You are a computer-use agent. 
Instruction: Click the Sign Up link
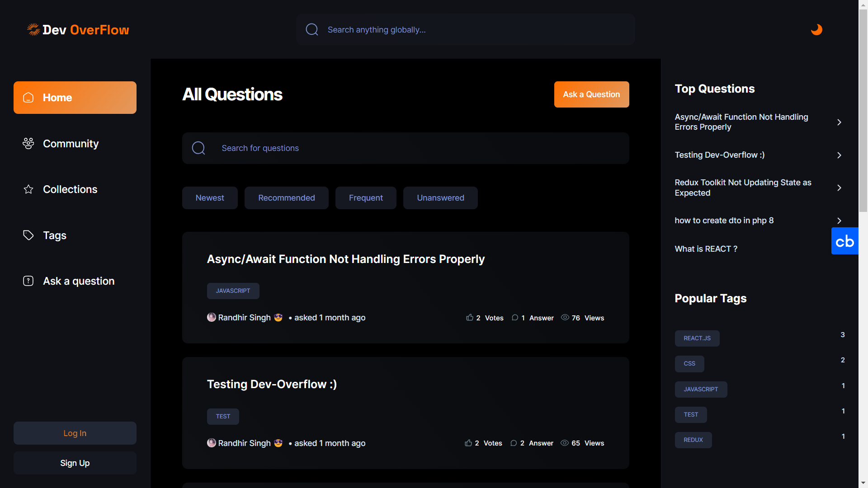pos(75,462)
